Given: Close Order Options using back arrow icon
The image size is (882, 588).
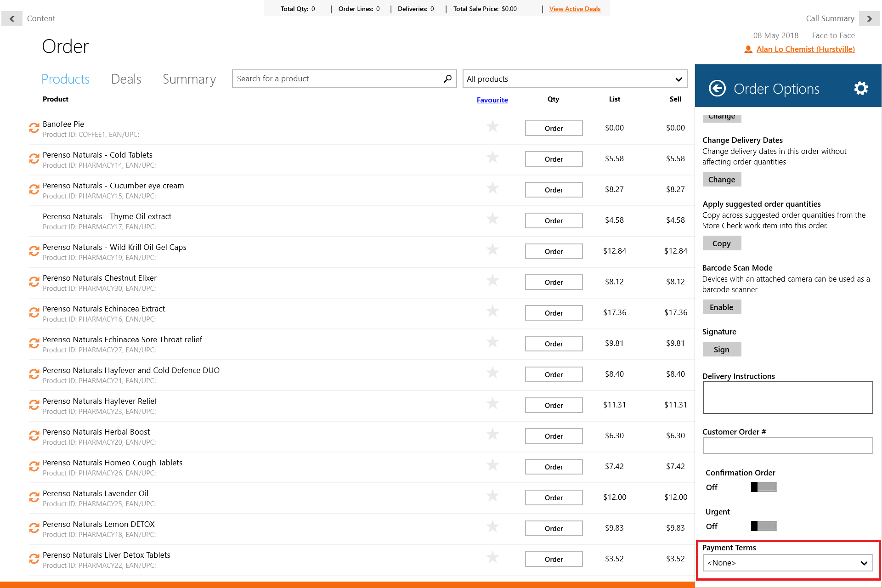Looking at the screenshot, I should pyautogui.click(x=717, y=88).
